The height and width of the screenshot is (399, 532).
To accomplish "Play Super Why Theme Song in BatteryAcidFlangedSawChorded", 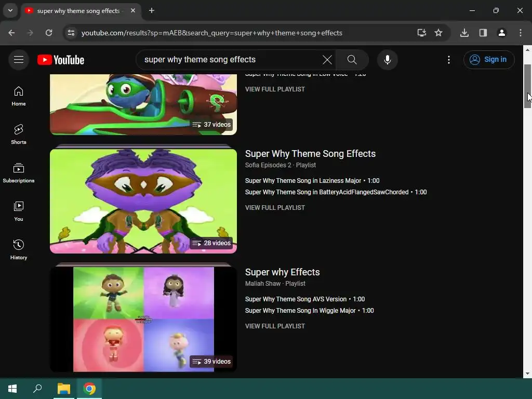I will point(336,192).
